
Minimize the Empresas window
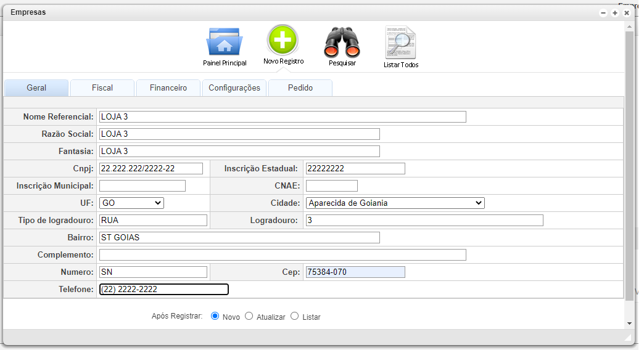(603, 13)
